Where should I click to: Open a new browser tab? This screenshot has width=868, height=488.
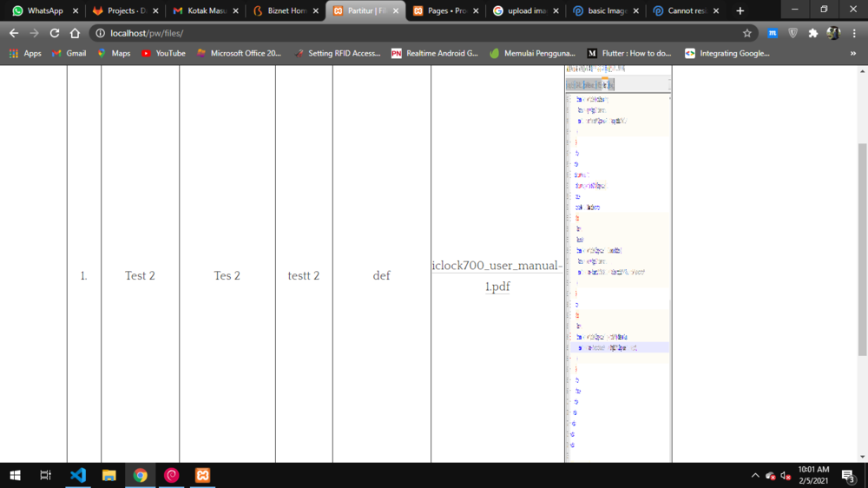(x=740, y=11)
